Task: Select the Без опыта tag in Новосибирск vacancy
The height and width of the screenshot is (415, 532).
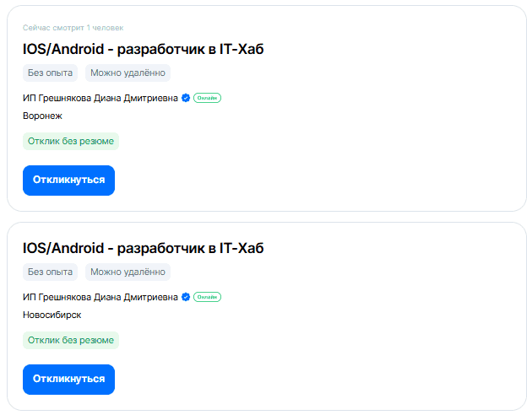Action: (50, 272)
